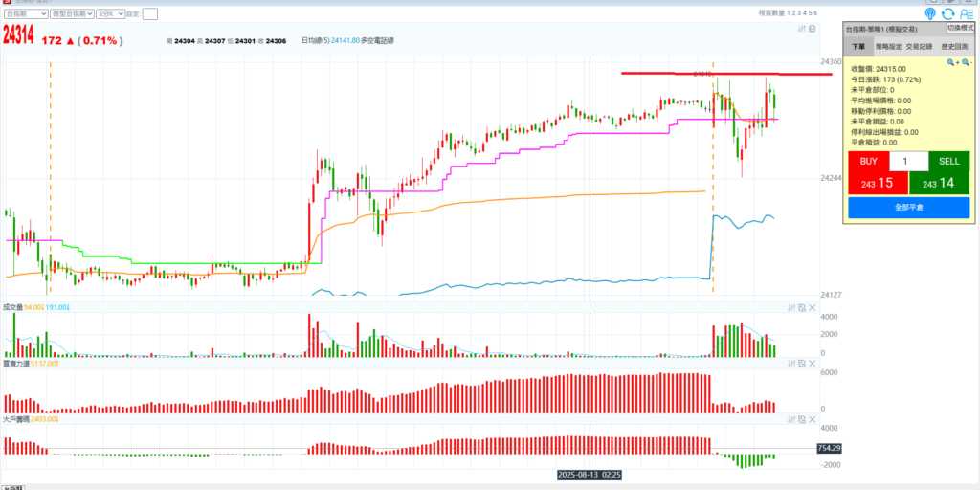Open settings icon of 成交量 volume panel
980x490 pixels.
coord(792,308)
